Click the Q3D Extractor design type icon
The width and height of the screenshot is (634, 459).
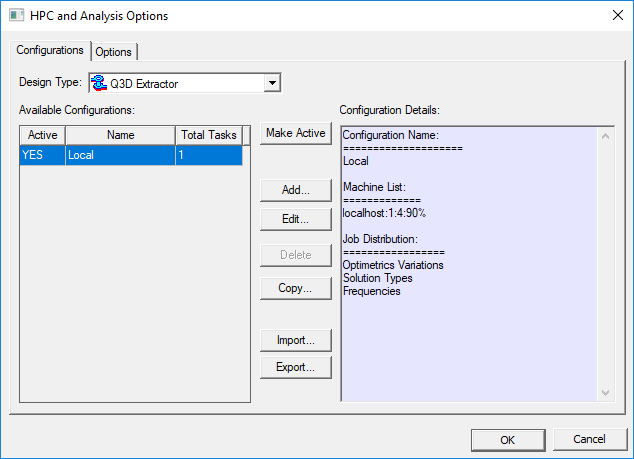[99, 83]
